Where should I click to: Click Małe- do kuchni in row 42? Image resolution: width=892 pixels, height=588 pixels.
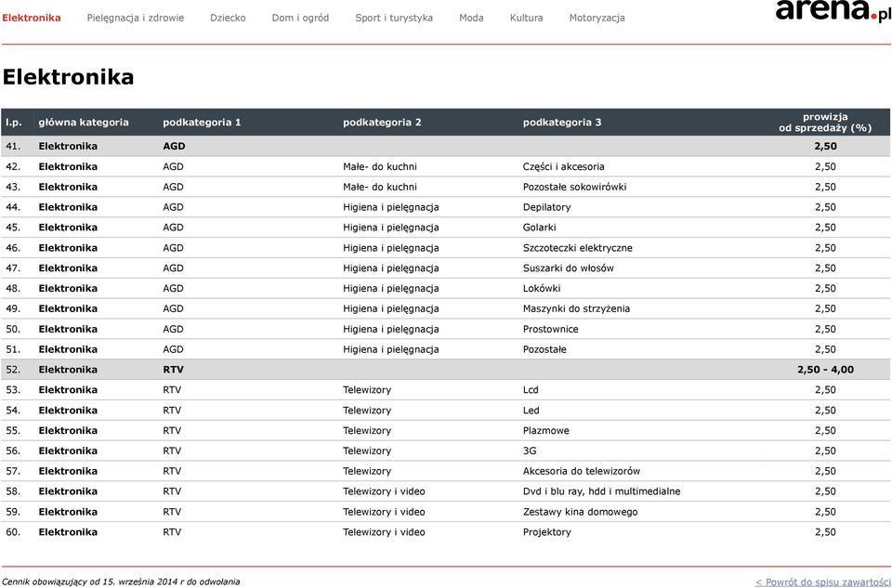pyautogui.click(x=380, y=166)
